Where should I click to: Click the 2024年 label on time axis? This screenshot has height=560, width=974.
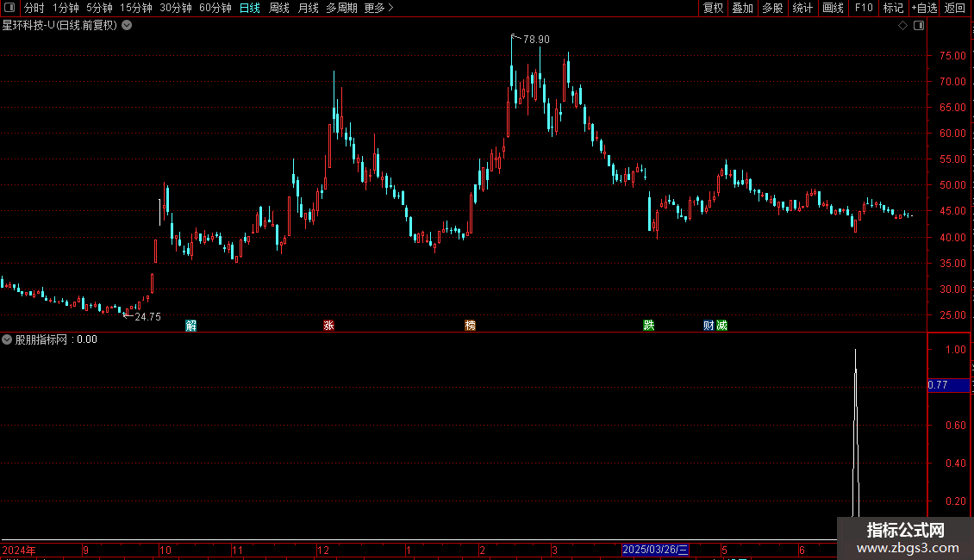coord(19,550)
